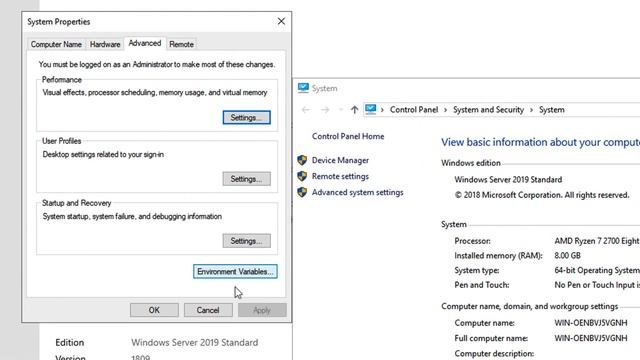Viewport: 640px width, 360px height.
Task: Click the Up arrow in System window
Action: tap(354, 109)
